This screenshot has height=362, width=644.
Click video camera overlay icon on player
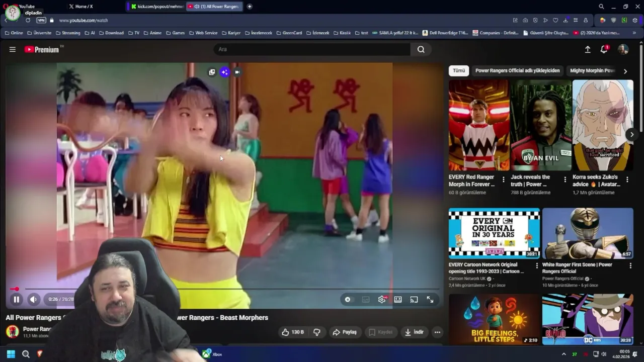click(237, 72)
